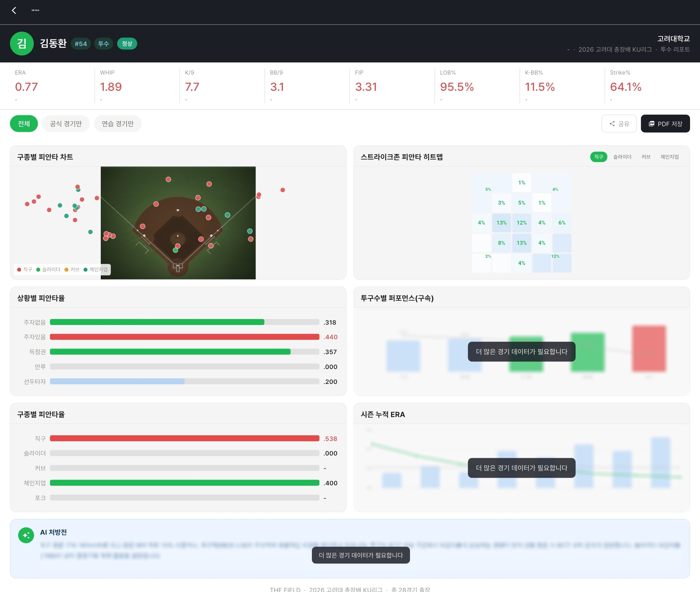Screen dimensions: 700x592
Task: Click the AI 처방전 heading
Action: click(53, 532)
